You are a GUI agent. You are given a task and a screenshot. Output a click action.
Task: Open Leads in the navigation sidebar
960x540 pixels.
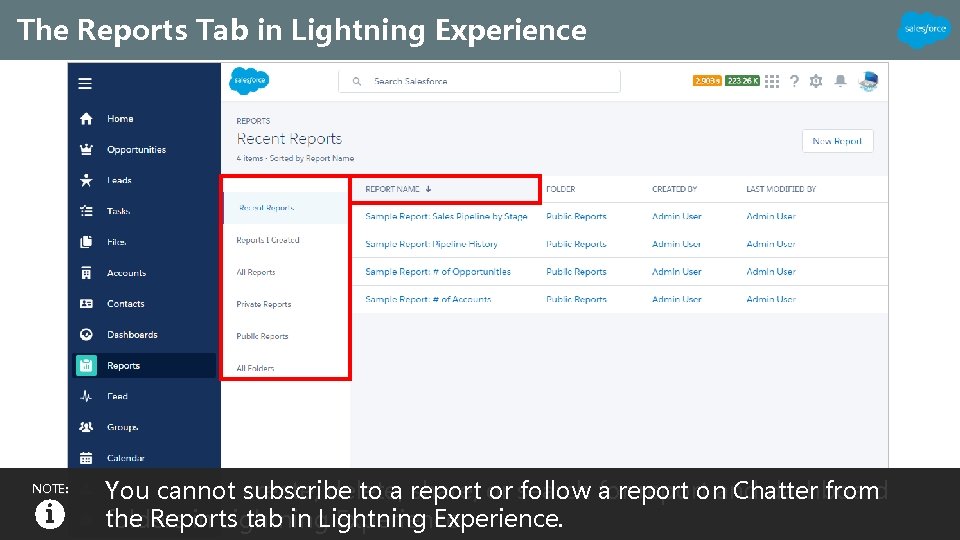pos(119,180)
